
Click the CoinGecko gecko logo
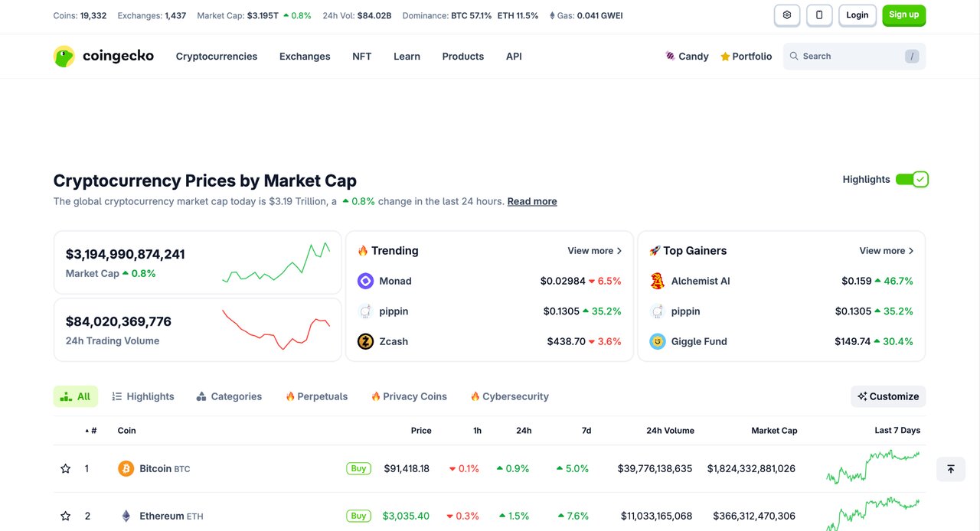tap(64, 56)
